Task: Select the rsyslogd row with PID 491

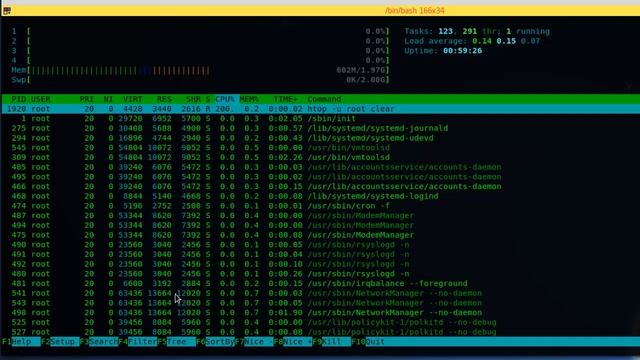Action: 320,254
